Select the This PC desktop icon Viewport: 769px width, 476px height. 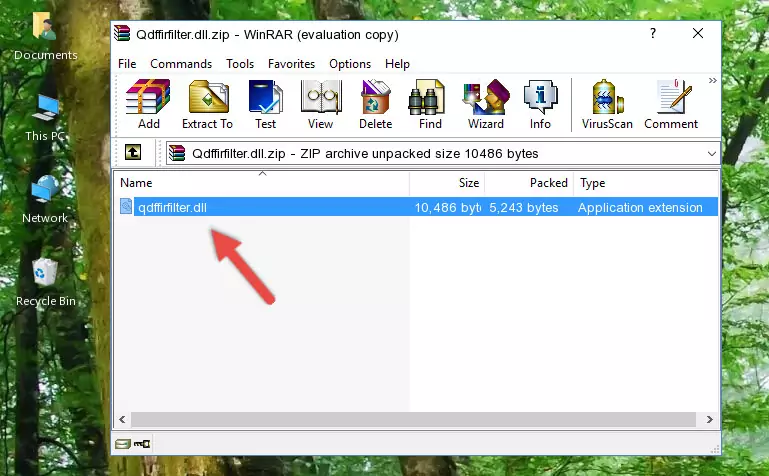(x=45, y=118)
